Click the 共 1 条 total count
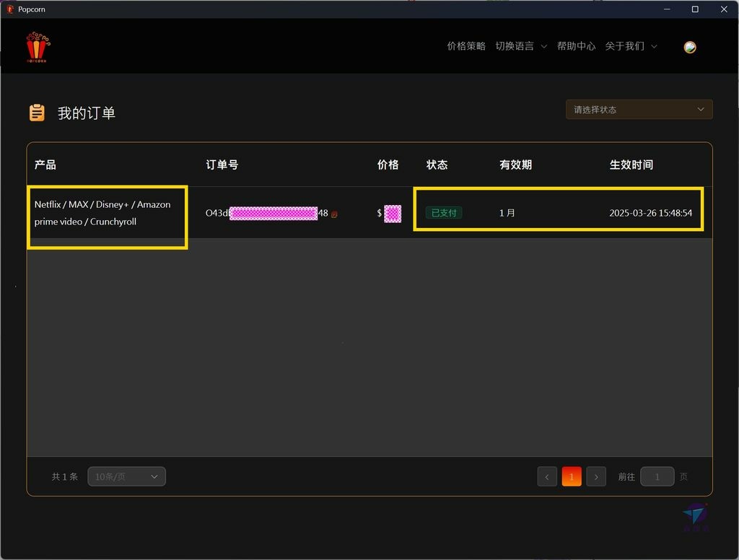The width and height of the screenshot is (739, 560). pos(64,476)
